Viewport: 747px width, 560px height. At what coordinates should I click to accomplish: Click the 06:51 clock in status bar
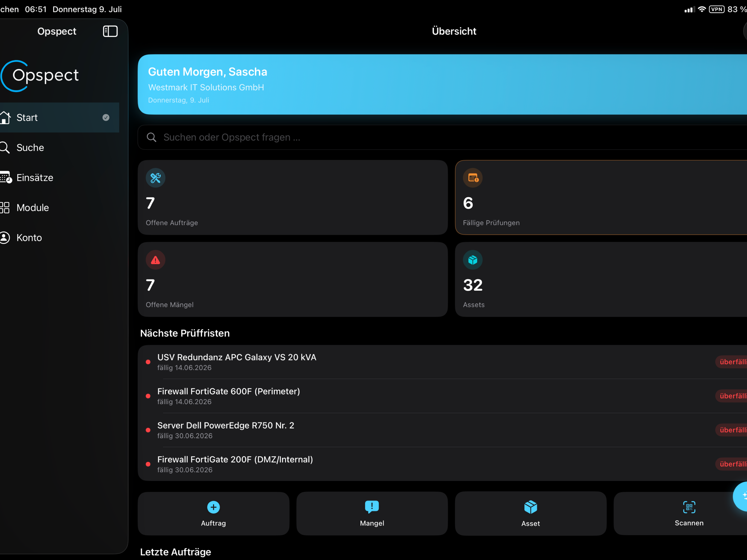[36, 10]
